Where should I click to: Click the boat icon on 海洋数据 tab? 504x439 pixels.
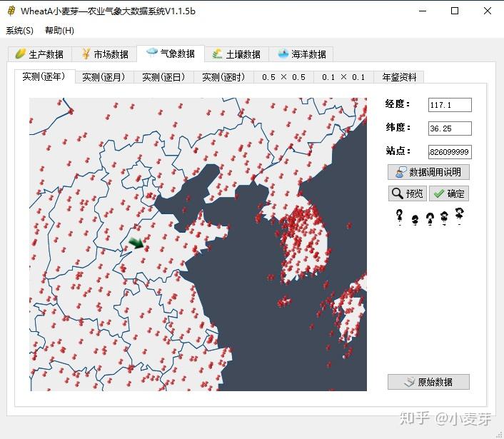[283, 54]
